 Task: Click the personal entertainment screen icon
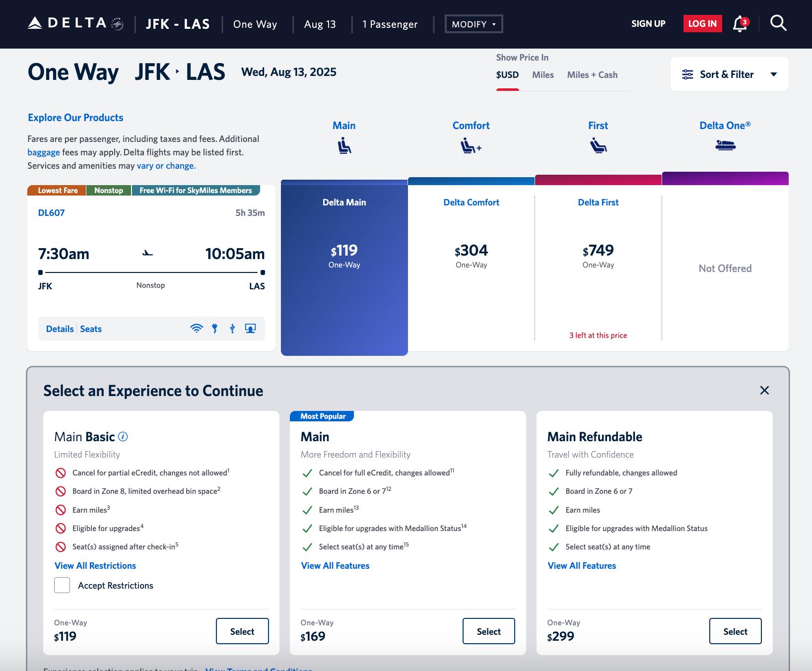pos(251,329)
